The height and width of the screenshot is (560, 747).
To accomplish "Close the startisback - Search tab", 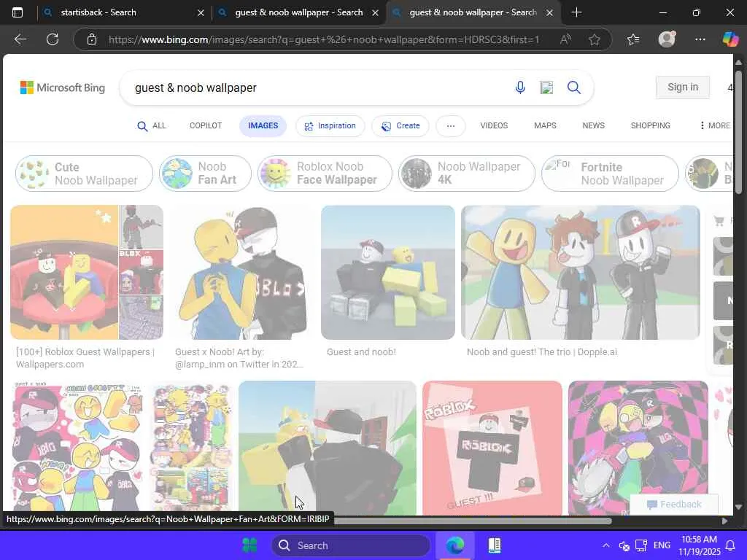I will click(x=201, y=13).
